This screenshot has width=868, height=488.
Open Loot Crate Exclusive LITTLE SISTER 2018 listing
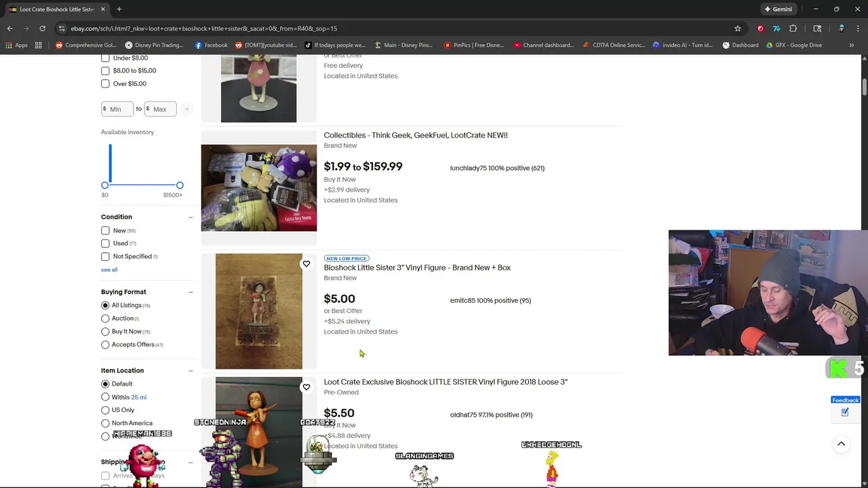click(x=446, y=382)
